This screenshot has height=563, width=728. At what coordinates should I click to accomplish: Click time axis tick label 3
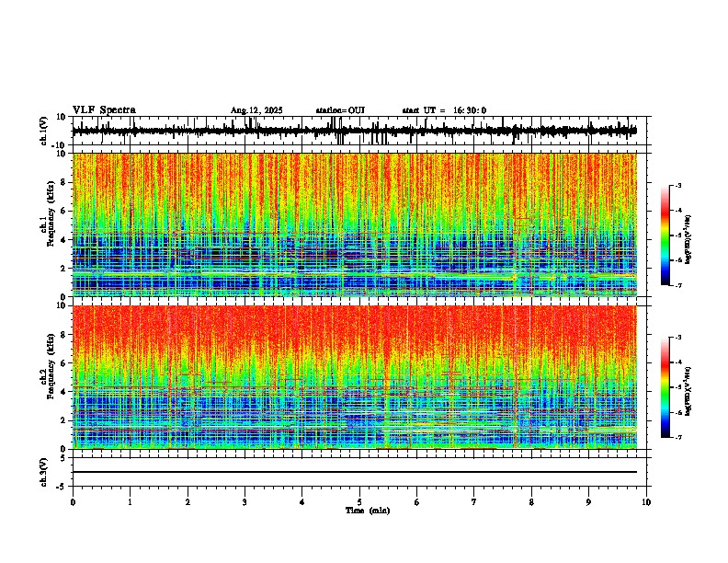[x=245, y=502]
